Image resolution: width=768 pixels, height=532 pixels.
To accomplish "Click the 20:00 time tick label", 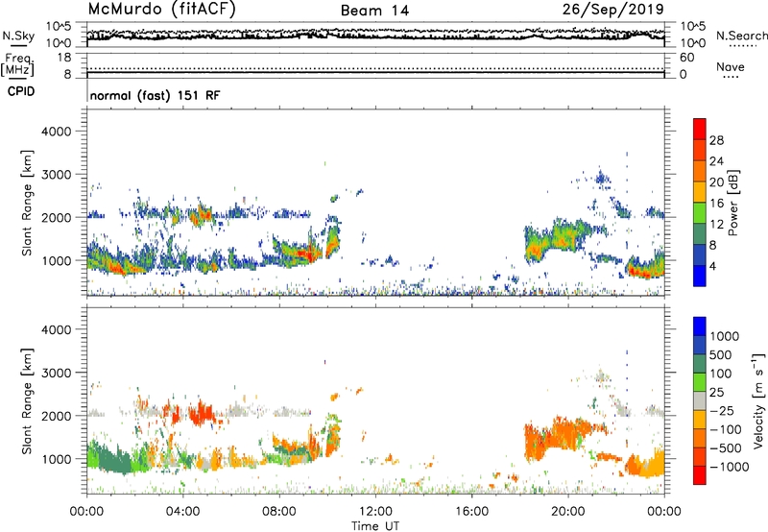I will pyautogui.click(x=567, y=512).
